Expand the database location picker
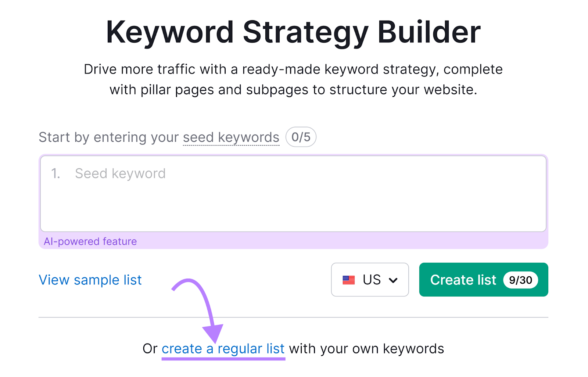The height and width of the screenshot is (377, 588). click(x=369, y=280)
